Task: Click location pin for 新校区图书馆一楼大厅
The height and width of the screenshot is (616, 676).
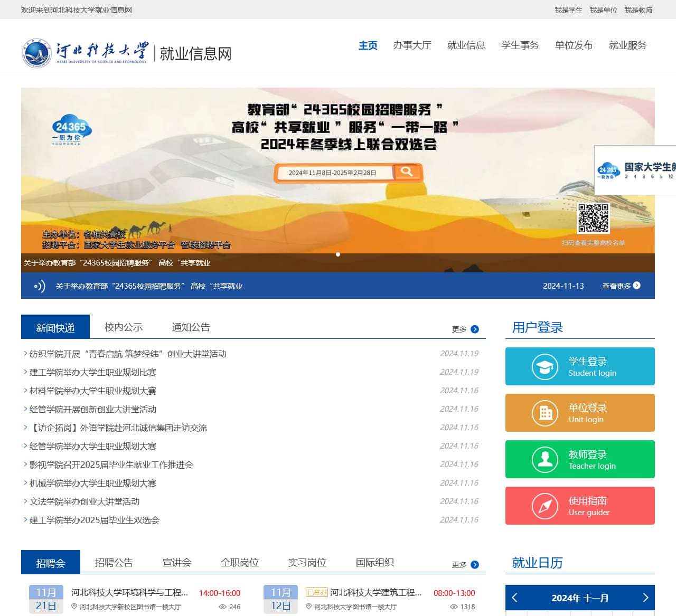Action: coord(74,607)
